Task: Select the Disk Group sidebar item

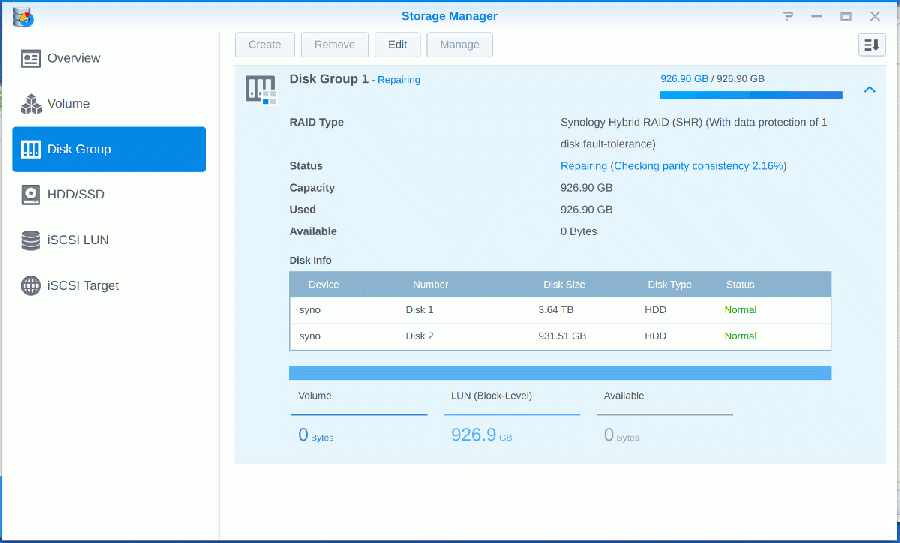Action: tap(108, 149)
